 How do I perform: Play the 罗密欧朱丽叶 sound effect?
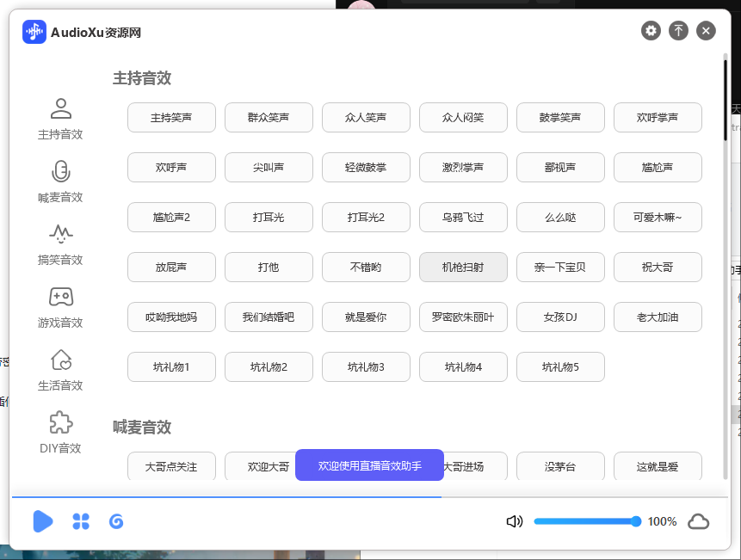pyautogui.click(x=463, y=317)
